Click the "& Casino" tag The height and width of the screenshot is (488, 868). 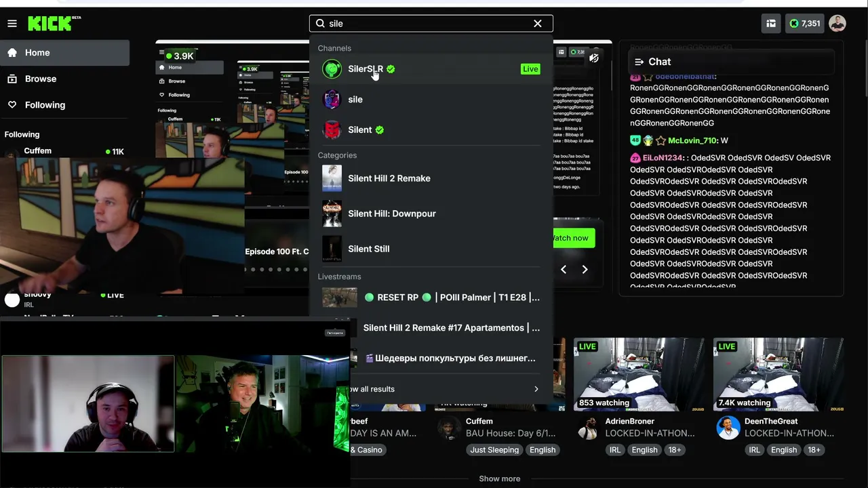point(369,450)
